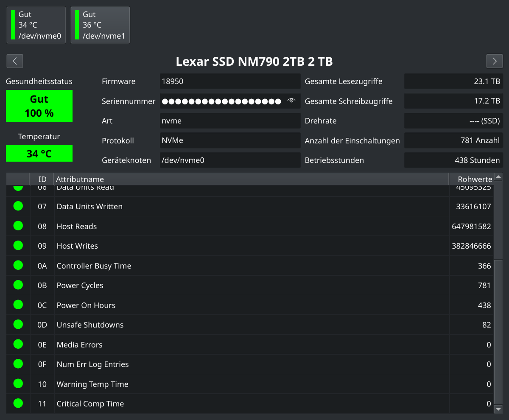This screenshot has width=509, height=420.
Task: Click ID cell 0A
Action: pos(42,266)
